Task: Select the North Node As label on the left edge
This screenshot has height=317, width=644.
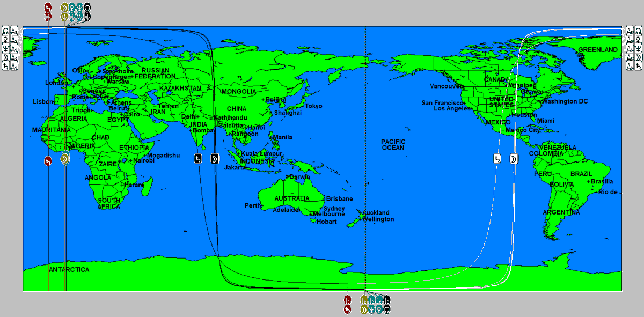Action: [10, 30]
